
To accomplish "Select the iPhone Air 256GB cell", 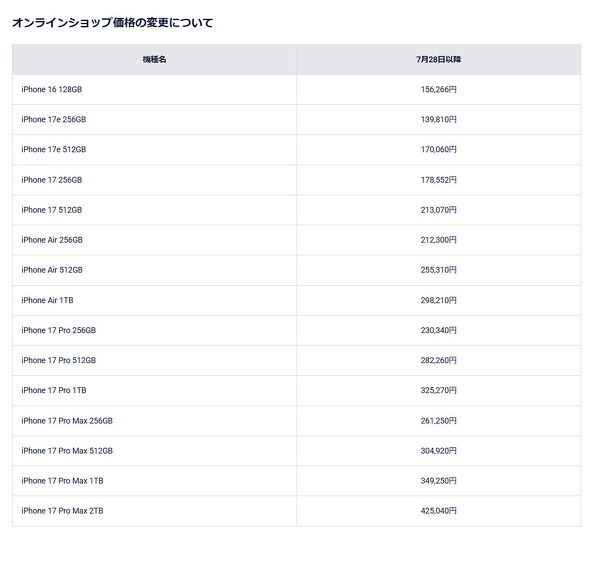I will (154, 240).
